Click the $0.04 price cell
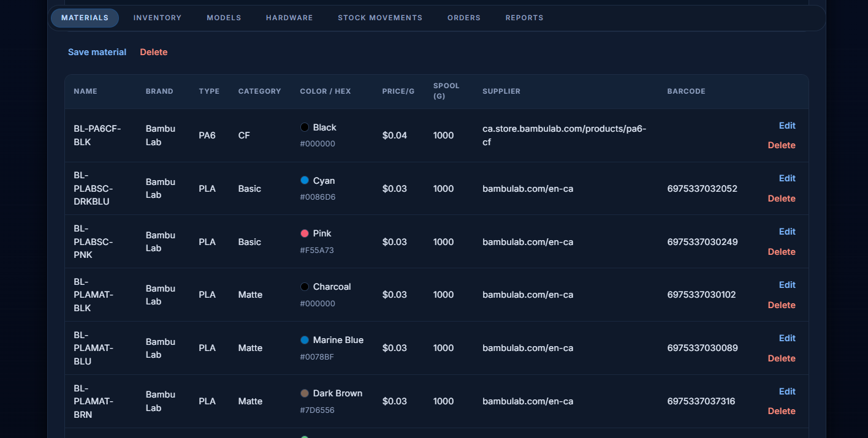Screen dimensions: 868x438 click(395, 135)
